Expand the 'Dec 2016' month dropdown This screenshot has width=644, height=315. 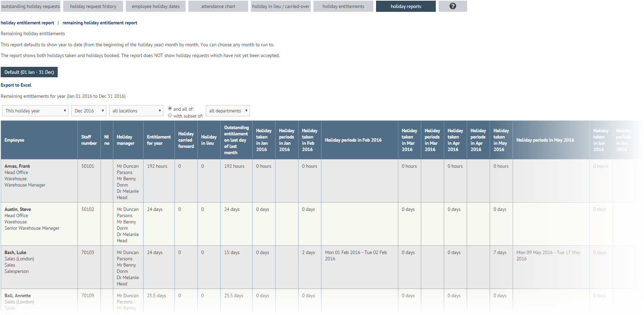pos(89,111)
